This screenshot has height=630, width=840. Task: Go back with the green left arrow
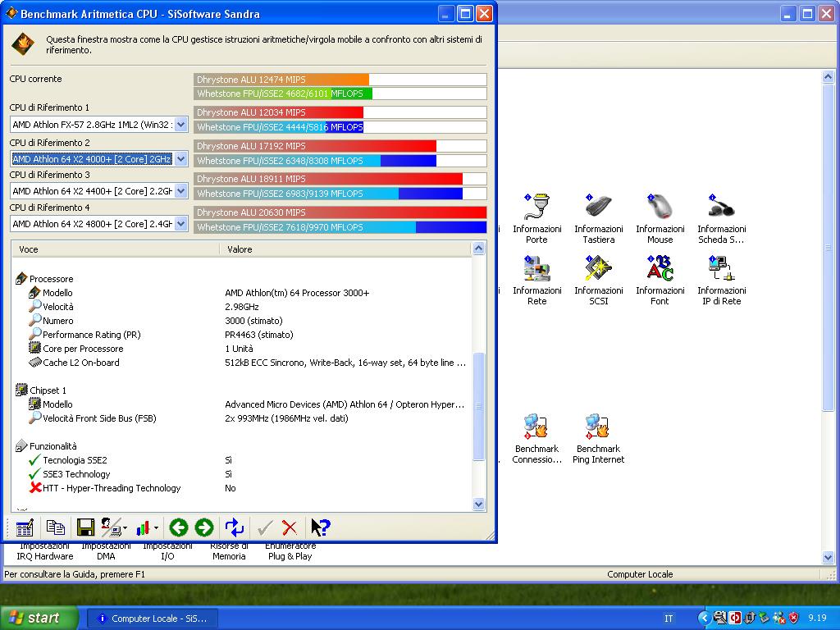tap(178, 528)
